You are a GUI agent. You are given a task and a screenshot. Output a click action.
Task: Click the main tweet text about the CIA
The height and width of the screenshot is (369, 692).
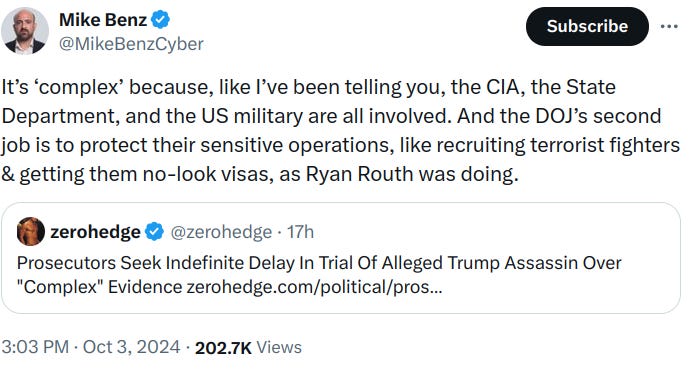[x=340, y=131]
